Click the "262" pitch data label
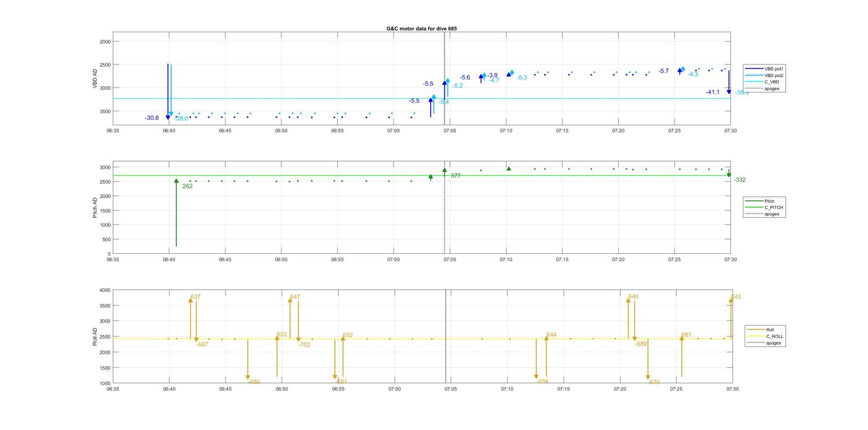The height and width of the screenshot is (430, 868). pyautogui.click(x=187, y=186)
